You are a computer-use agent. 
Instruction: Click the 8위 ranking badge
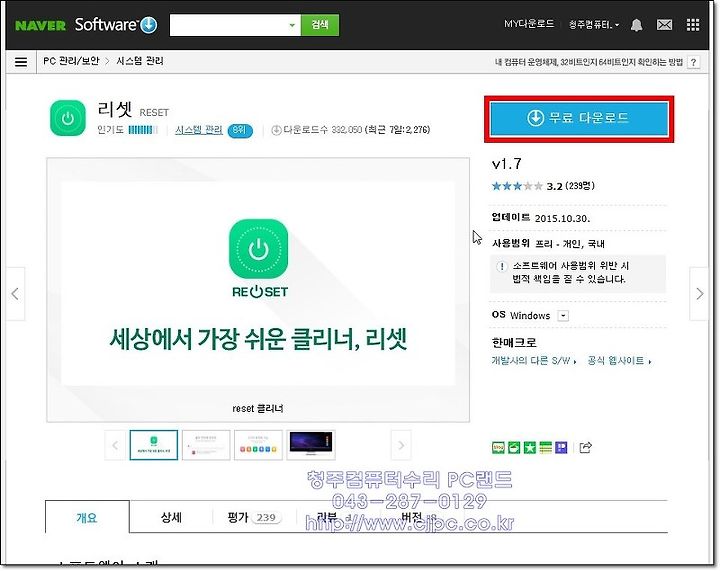(x=240, y=130)
